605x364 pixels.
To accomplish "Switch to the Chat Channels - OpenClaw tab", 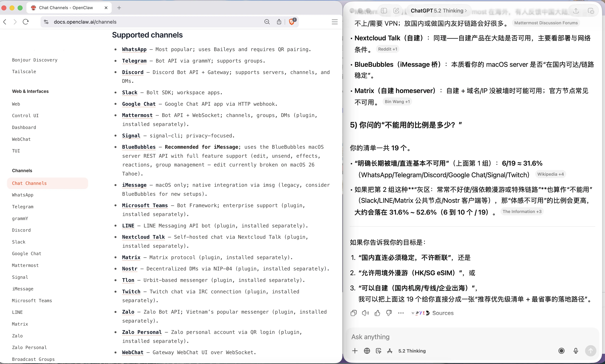I will tap(66, 8).
